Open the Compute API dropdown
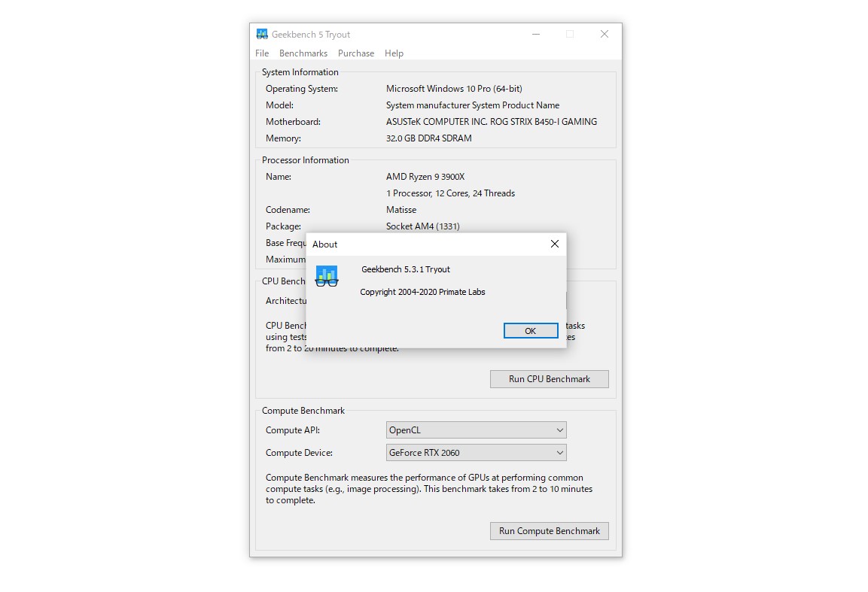This screenshot has height=592, width=868. click(476, 430)
